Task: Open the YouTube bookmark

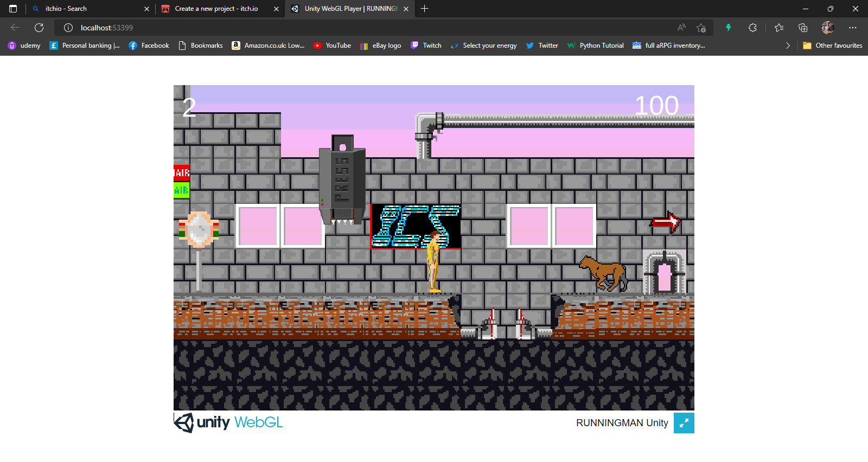Action: click(x=332, y=46)
